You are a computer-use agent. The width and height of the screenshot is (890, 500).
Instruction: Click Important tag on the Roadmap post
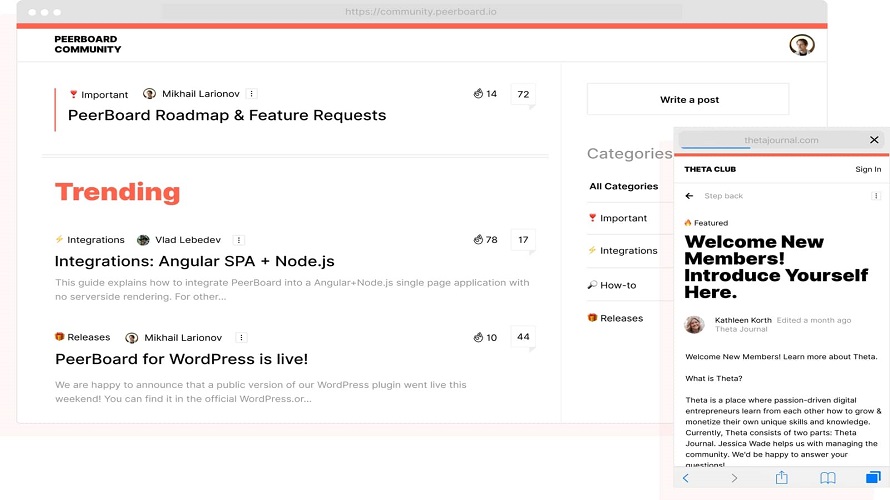[x=99, y=94]
